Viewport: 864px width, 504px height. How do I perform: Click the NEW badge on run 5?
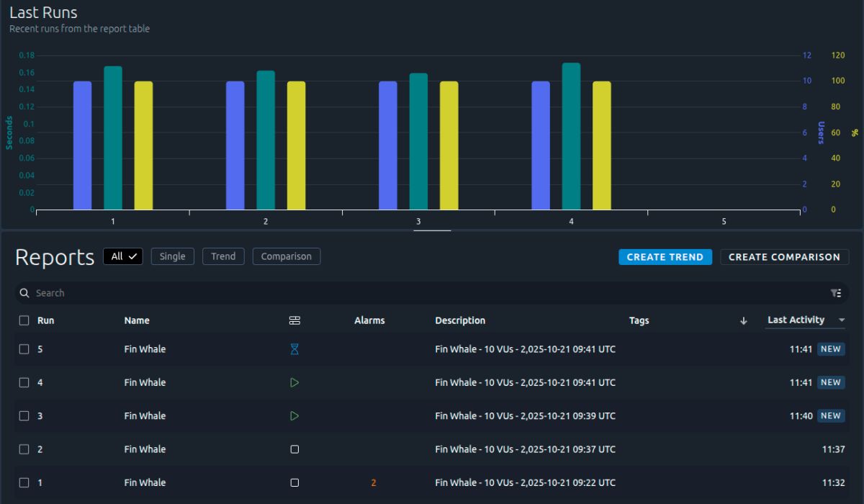point(831,349)
